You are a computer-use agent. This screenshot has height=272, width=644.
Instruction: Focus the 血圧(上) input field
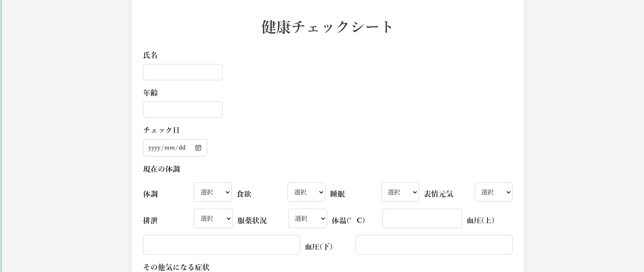click(x=221, y=245)
